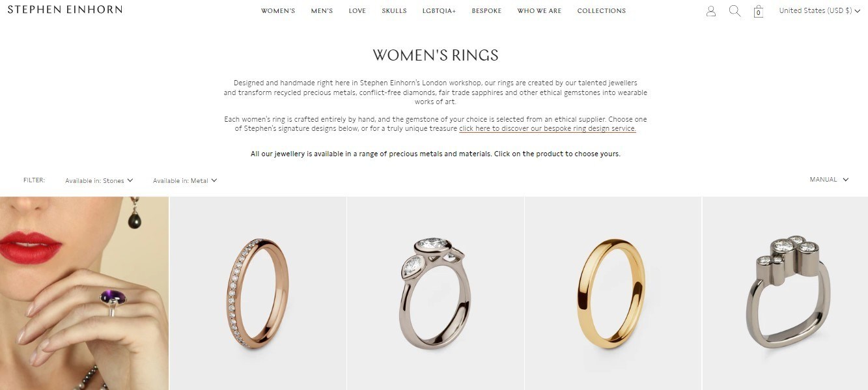
Task: Open the Manual sort order dropdown
Action: pos(829,180)
